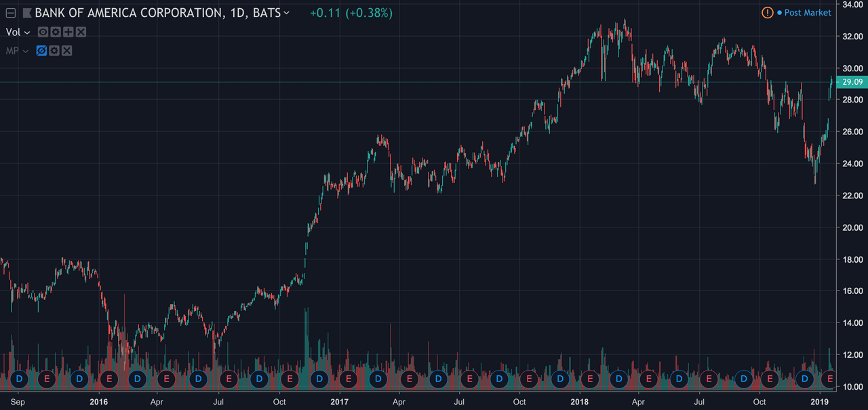The image size is (868, 410).
Task: Click the 14.00 price axis label
Action: 852,323
